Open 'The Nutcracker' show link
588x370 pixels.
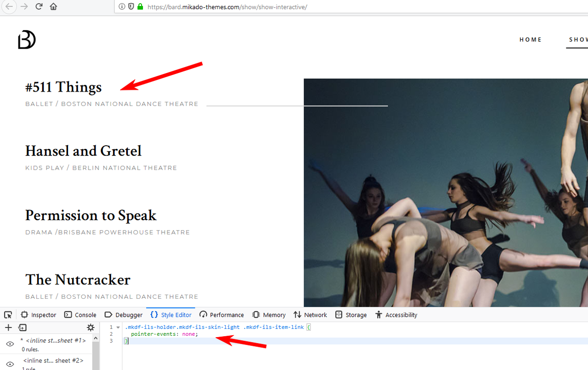(78, 279)
